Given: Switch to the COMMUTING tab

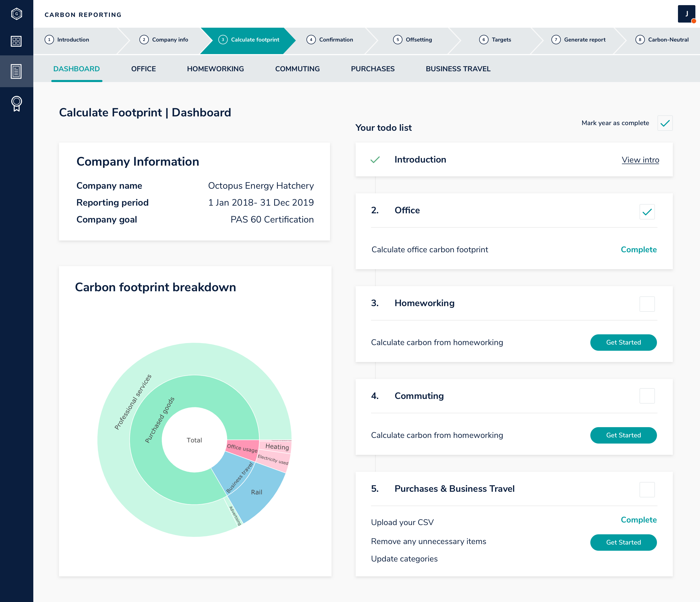Looking at the screenshot, I should 297,69.
